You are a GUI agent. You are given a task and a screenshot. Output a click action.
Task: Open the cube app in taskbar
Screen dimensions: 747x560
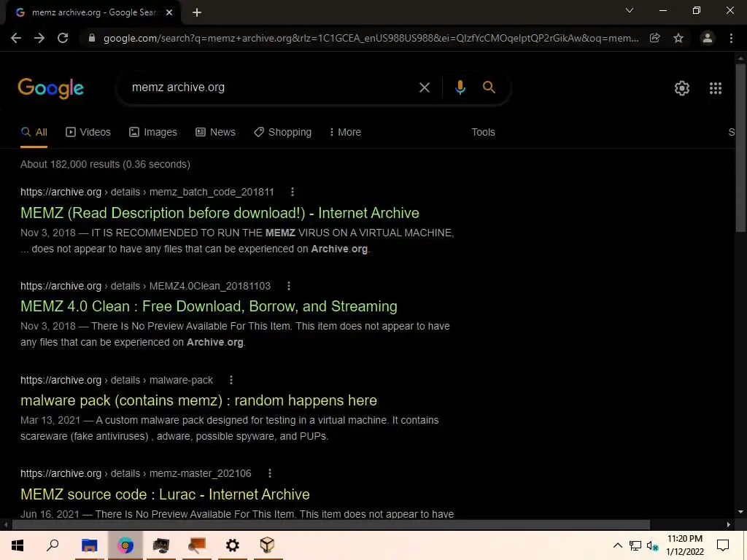pos(268,545)
